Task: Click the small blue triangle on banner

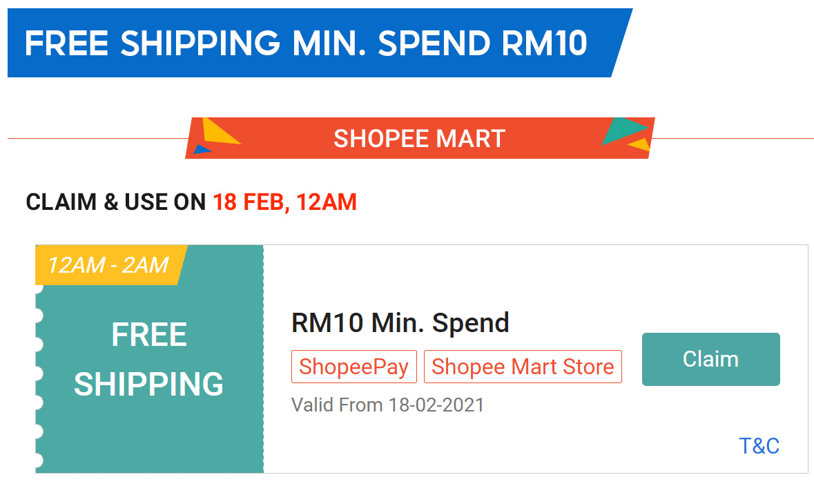Action: point(202,149)
